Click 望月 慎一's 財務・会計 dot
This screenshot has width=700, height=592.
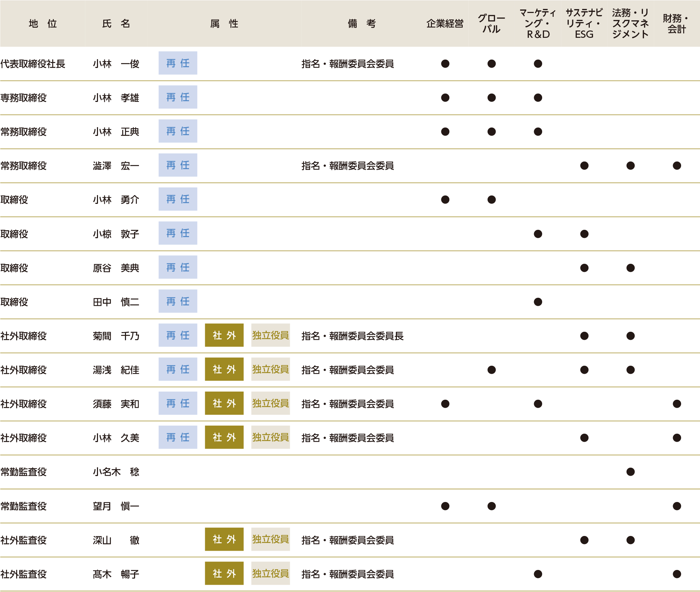tap(677, 506)
